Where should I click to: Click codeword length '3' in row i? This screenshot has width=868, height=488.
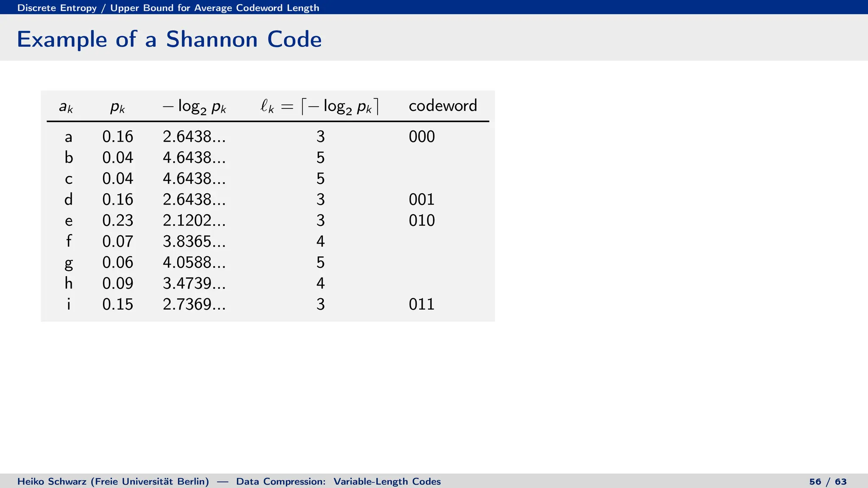point(320,304)
